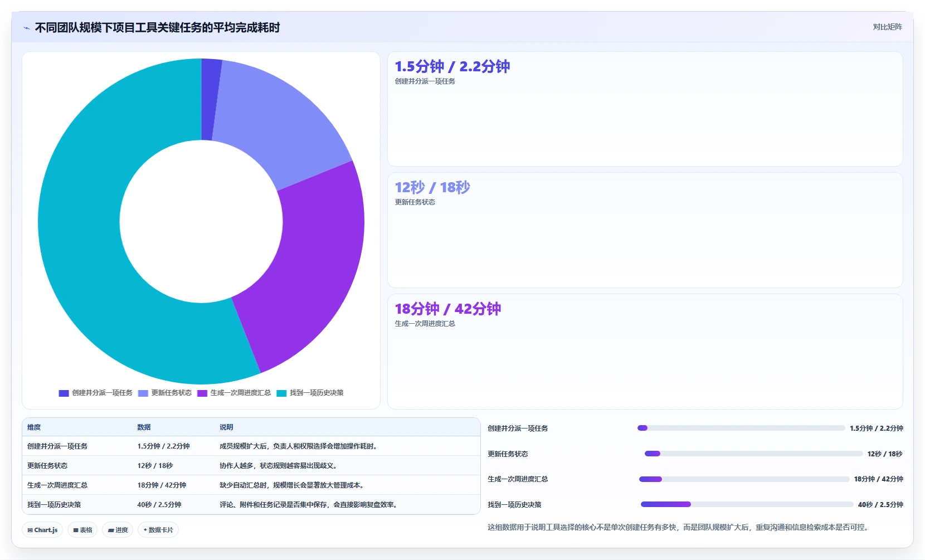
Task: Click the 进度 chip
Action: tap(118, 530)
